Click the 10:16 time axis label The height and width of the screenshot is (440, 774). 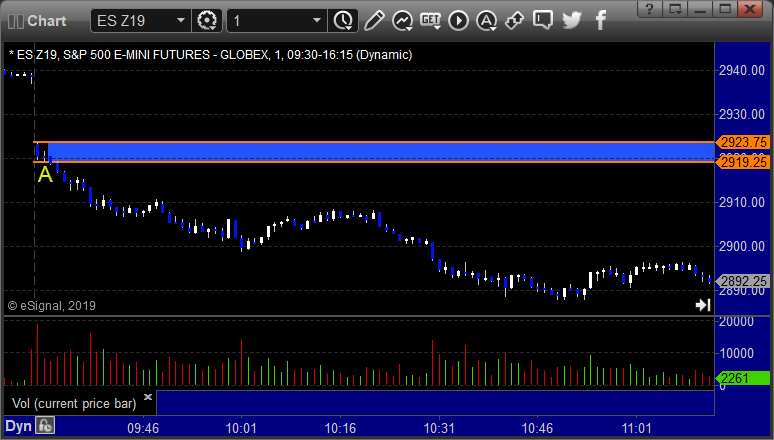tap(340, 428)
